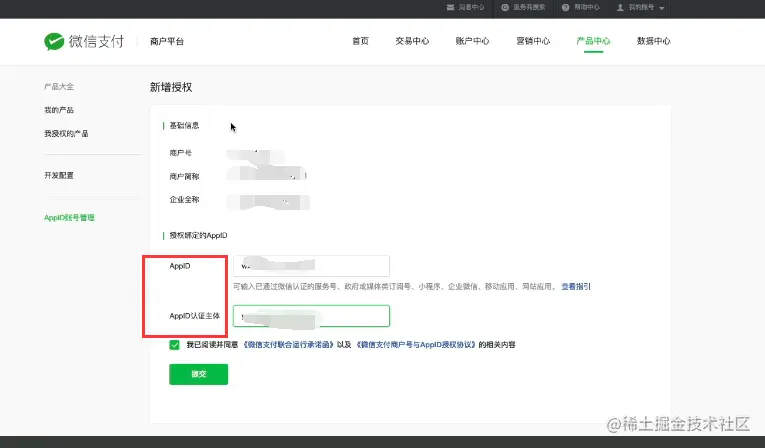
Task: Click the 基础信息 section heading
Action: (184, 125)
